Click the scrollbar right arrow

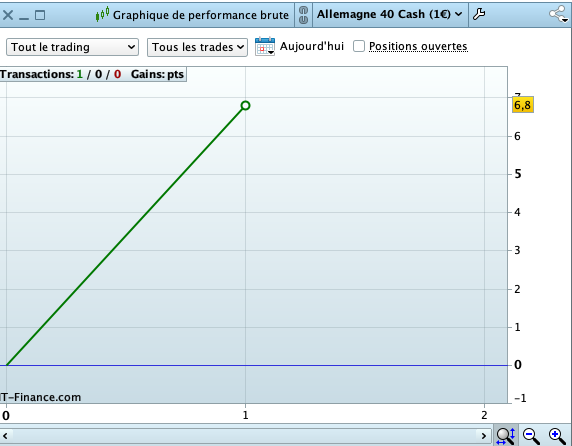click(484, 436)
